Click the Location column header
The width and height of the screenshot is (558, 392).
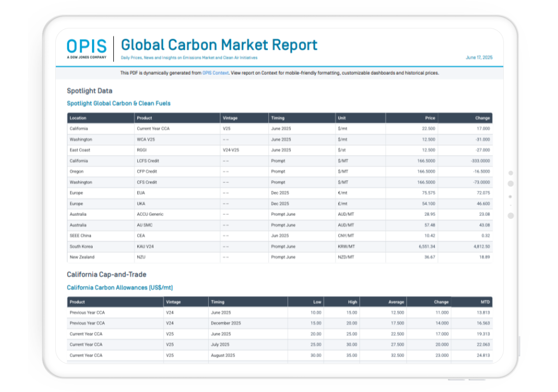click(78, 118)
